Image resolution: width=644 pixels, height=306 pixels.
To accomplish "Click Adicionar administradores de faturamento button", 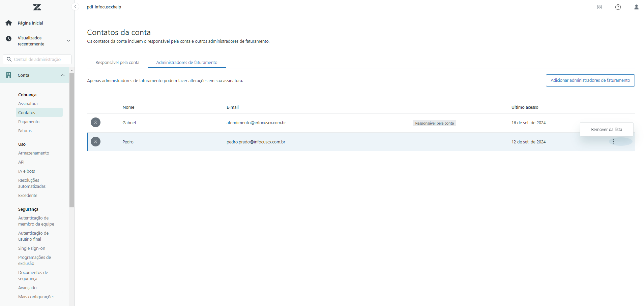I will pyautogui.click(x=590, y=80).
